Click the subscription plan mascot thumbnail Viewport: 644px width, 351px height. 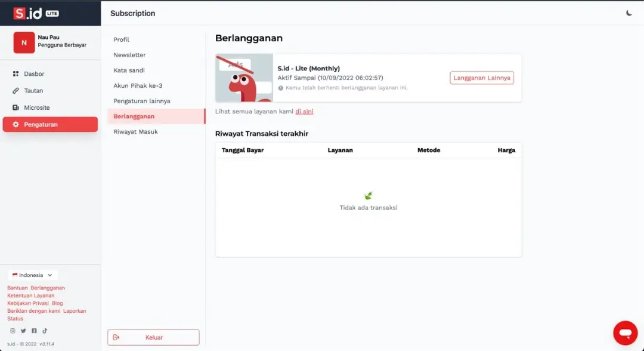[244, 78]
